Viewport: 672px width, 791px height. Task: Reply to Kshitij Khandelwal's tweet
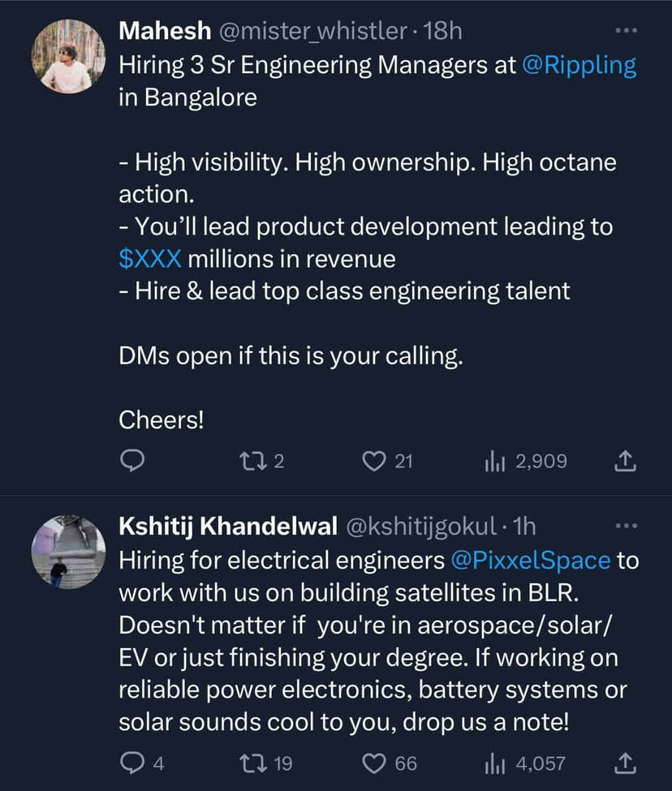pos(132,763)
